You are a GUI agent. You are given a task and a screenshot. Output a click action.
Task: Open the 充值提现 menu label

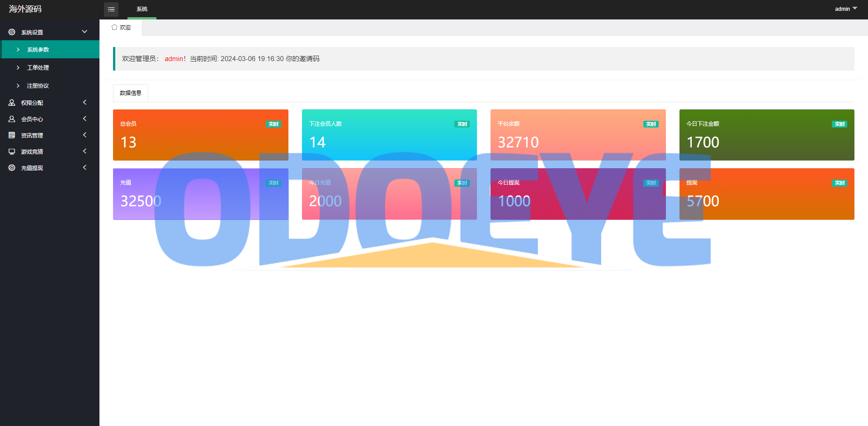point(32,168)
